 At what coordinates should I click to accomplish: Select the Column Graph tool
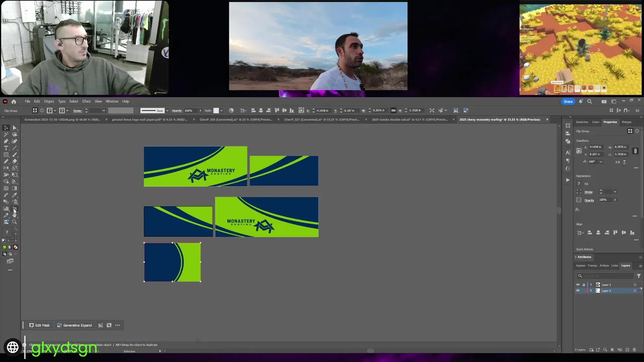pyautogui.click(x=6, y=209)
